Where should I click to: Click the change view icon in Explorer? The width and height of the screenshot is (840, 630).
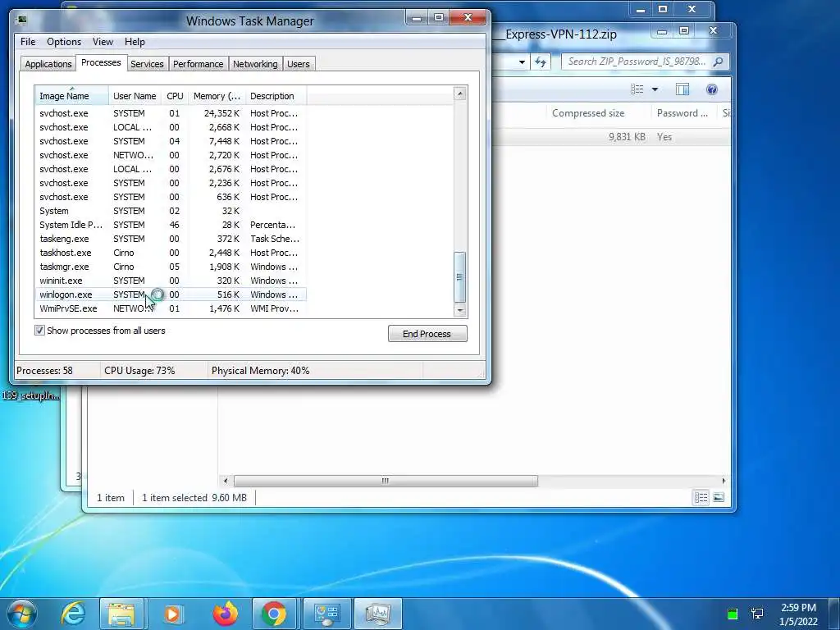pos(637,89)
